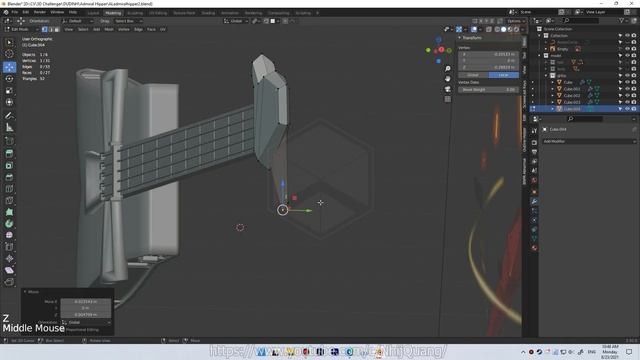The height and width of the screenshot is (360, 640).
Task: Select the Annotate tool
Action: 9,116
